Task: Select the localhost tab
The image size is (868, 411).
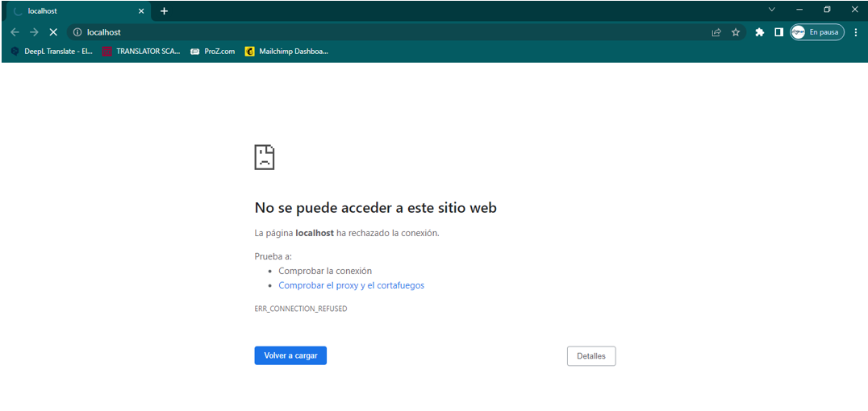Action: (77, 11)
